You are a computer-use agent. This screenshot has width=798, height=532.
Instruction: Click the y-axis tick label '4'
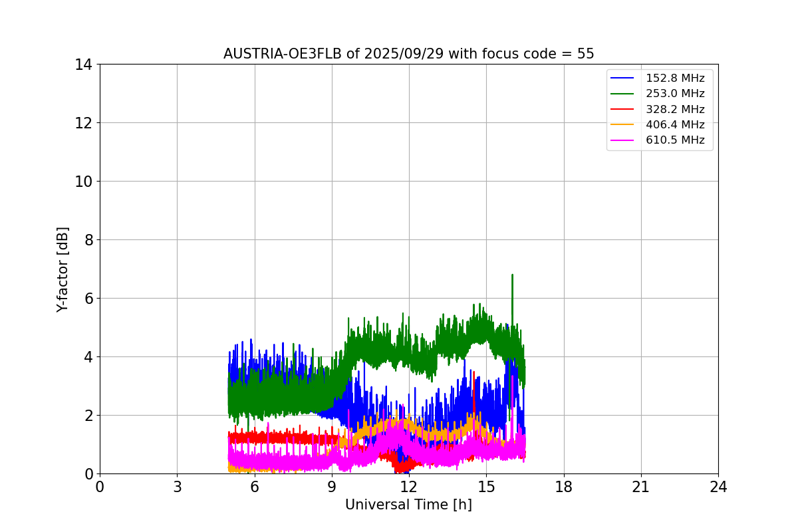pos(88,357)
